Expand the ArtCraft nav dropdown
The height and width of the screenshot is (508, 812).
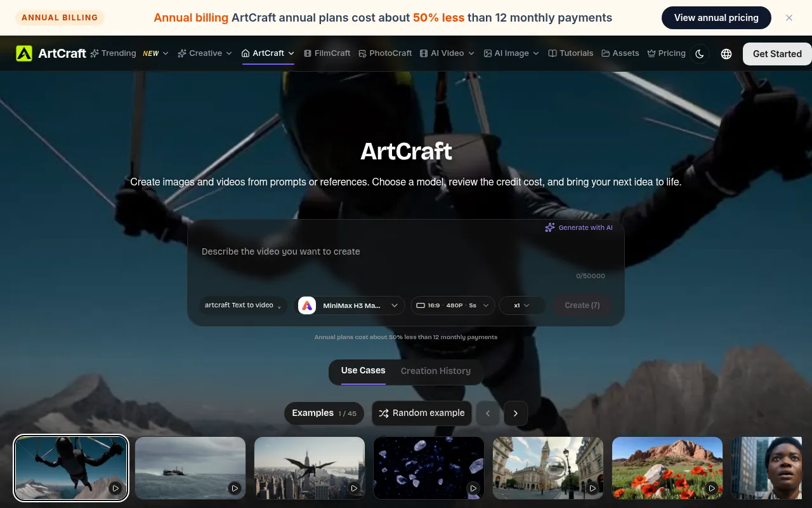coord(268,53)
